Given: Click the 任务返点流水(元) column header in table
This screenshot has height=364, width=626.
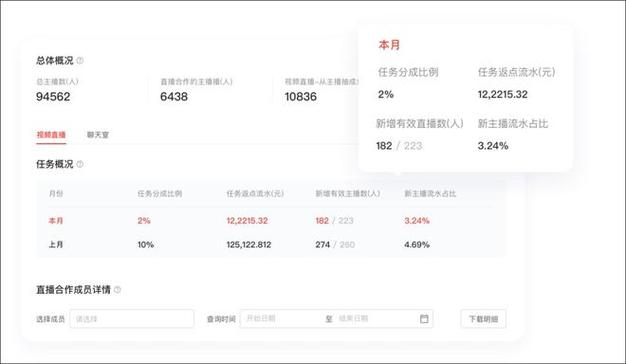Looking at the screenshot, I should click(x=255, y=194).
